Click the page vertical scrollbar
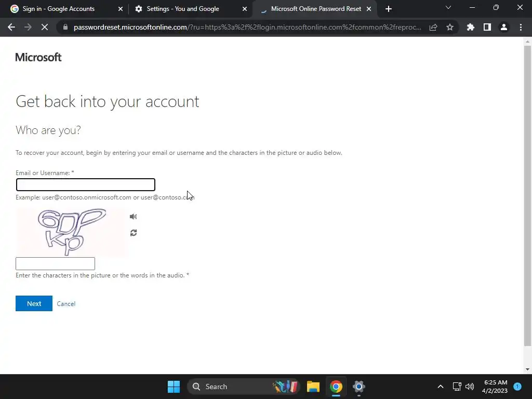 point(527,196)
